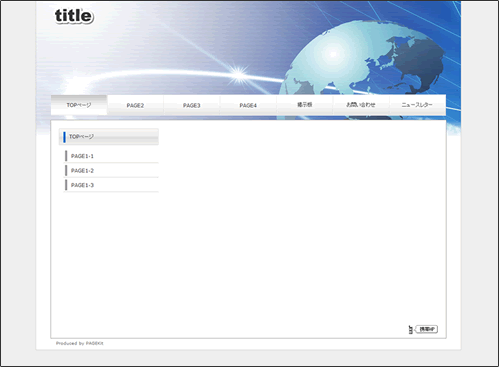
Task: Click the sidebar TOPページ heading
Action: tap(109, 137)
